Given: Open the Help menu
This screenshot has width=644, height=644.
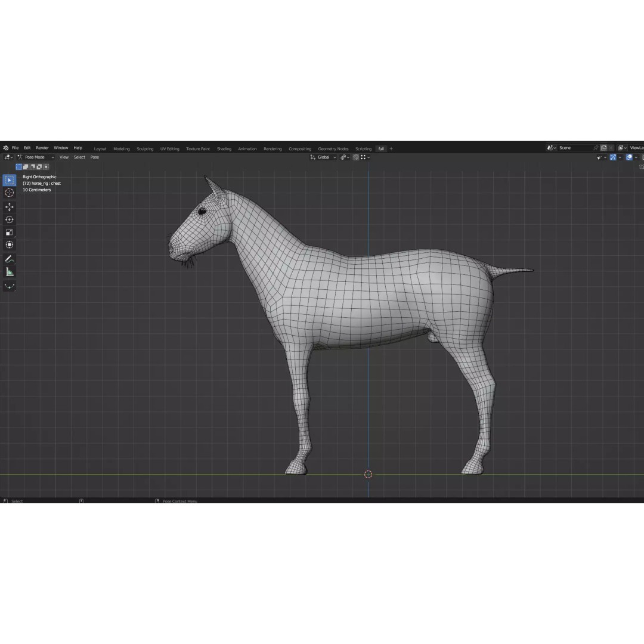Looking at the screenshot, I should 78,148.
